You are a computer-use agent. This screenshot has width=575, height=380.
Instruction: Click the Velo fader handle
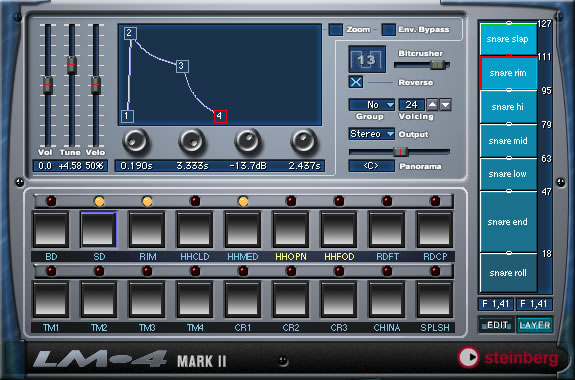pos(96,85)
